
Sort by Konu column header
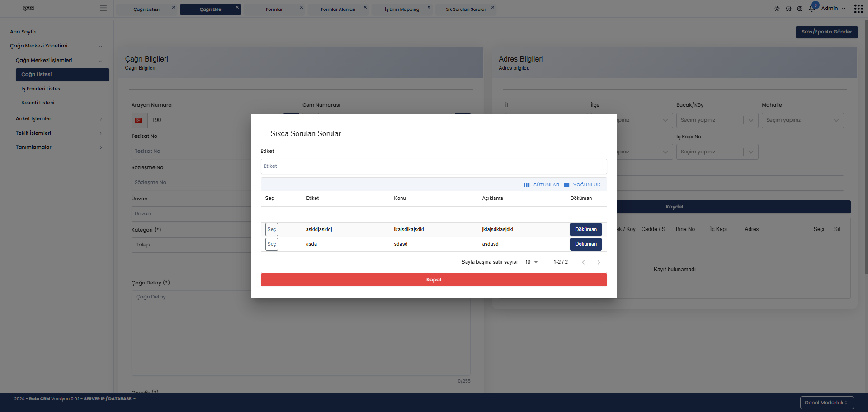[400, 199]
